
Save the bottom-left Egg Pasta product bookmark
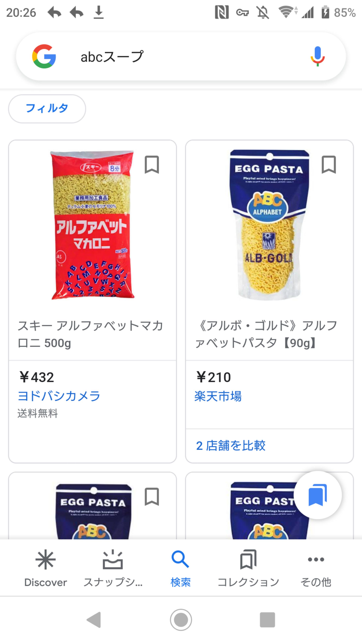tap(152, 496)
